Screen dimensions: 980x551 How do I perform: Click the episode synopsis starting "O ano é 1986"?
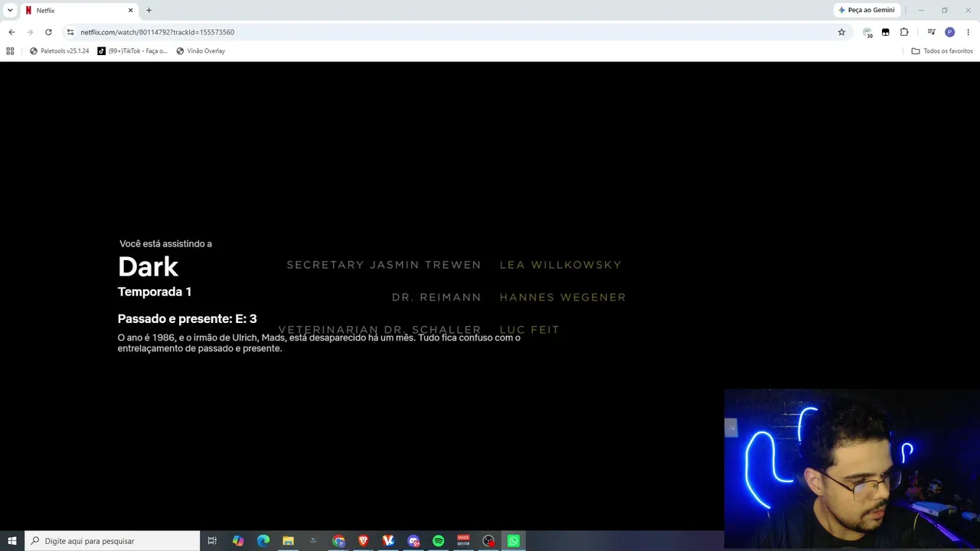click(318, 343)
